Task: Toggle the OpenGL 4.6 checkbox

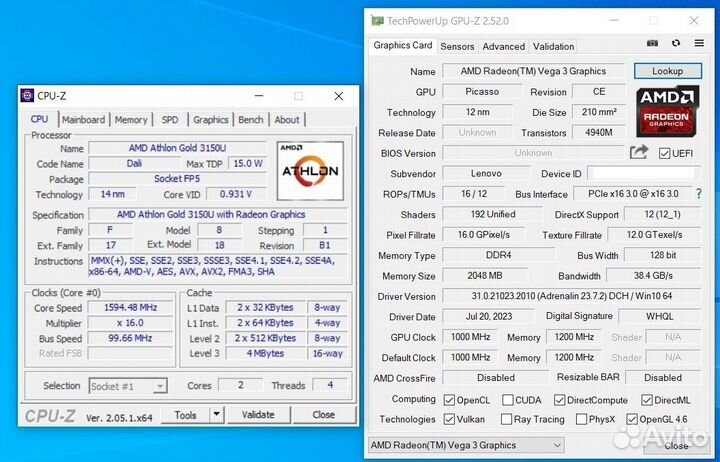Action: pyautogui.click(x=632, y=419)
